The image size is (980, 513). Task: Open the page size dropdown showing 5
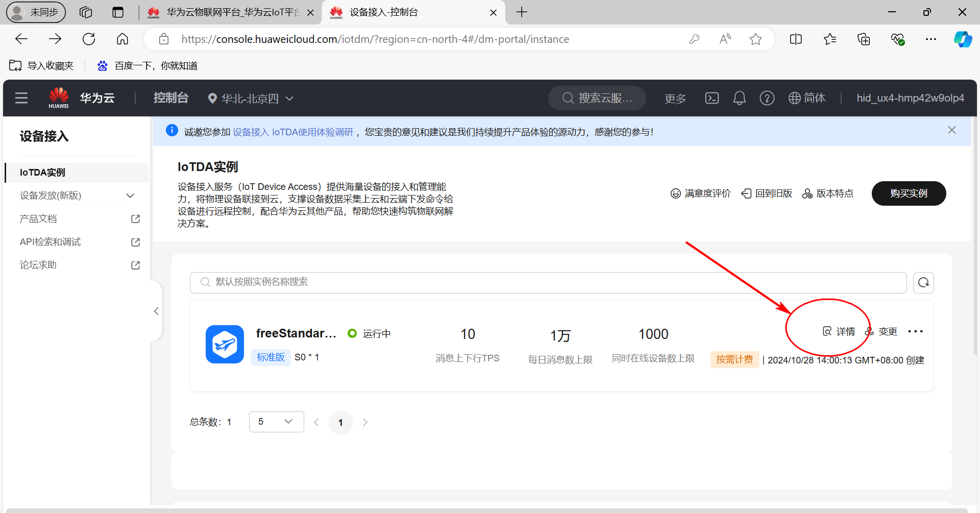click(276, 422)
